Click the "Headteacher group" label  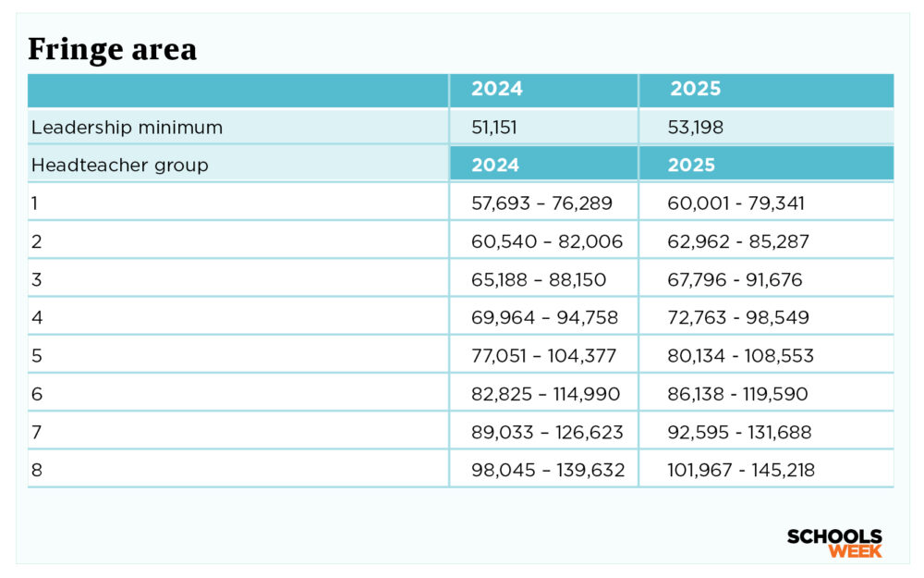coord(120,166)
